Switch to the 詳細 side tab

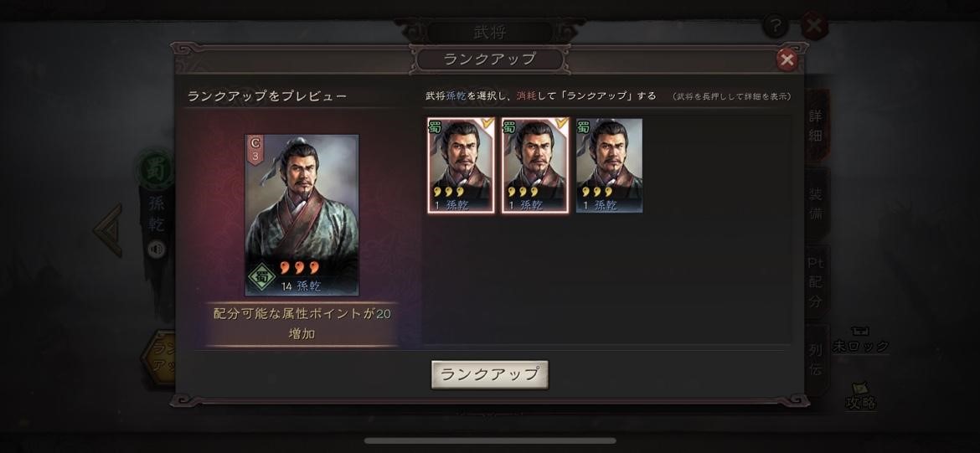coord(817,126)
